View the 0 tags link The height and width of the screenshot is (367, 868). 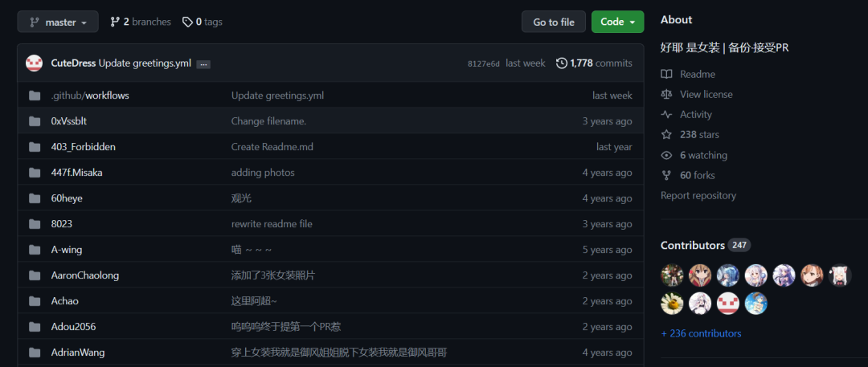pos(202,22)
